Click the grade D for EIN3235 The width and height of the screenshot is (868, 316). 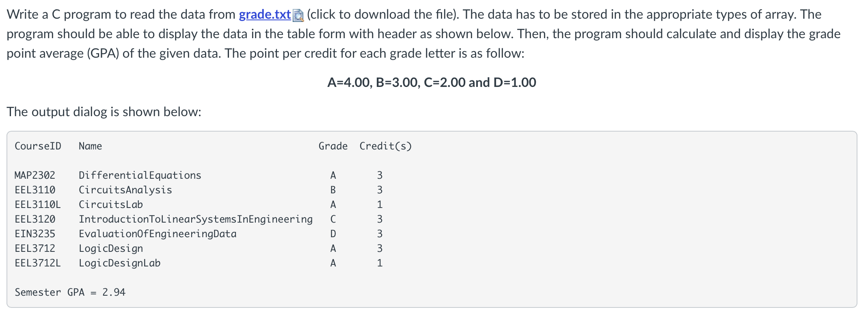tap(333, 234)
